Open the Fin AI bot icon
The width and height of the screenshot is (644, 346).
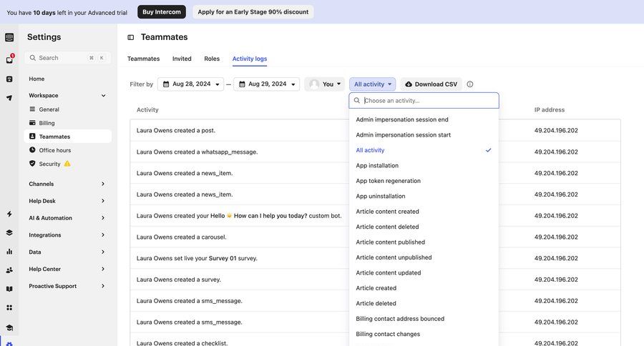point(9,79)
